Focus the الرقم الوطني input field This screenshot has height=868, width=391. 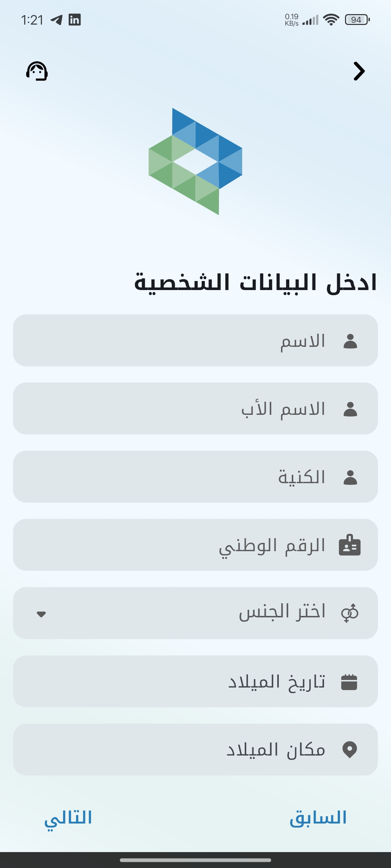(195, 545)
